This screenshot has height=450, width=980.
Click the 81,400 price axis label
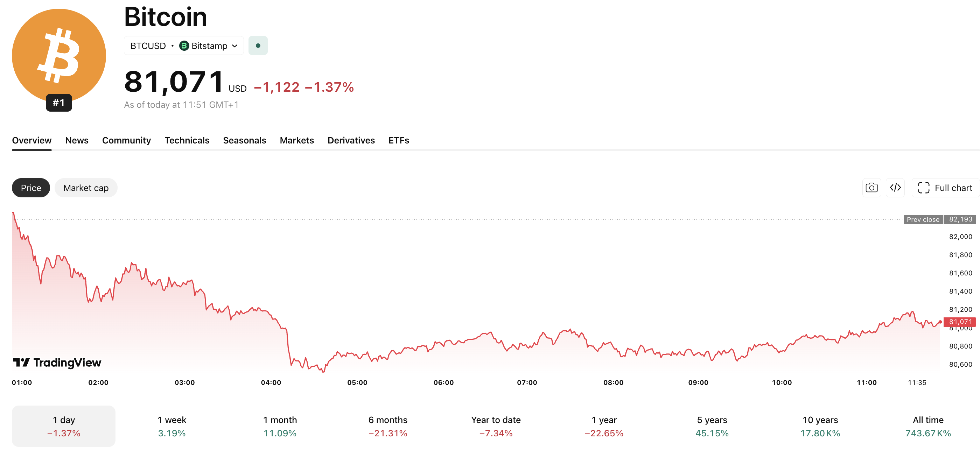click(x=961, y=291)
